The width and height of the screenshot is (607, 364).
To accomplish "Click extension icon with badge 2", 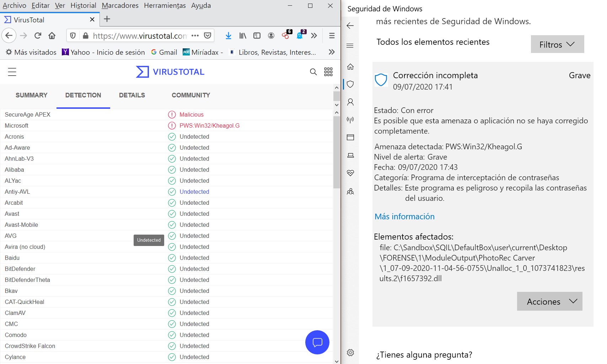I will click(x=301, y=35).
